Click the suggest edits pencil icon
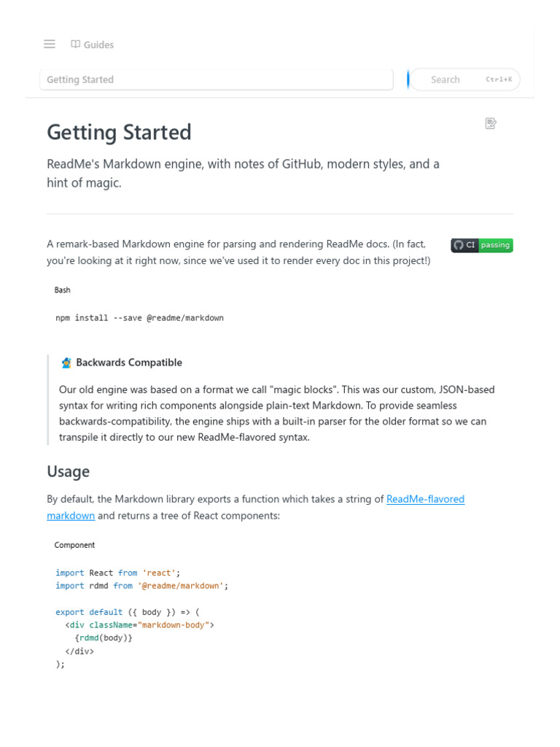560x747 pixels. point(491,123)
